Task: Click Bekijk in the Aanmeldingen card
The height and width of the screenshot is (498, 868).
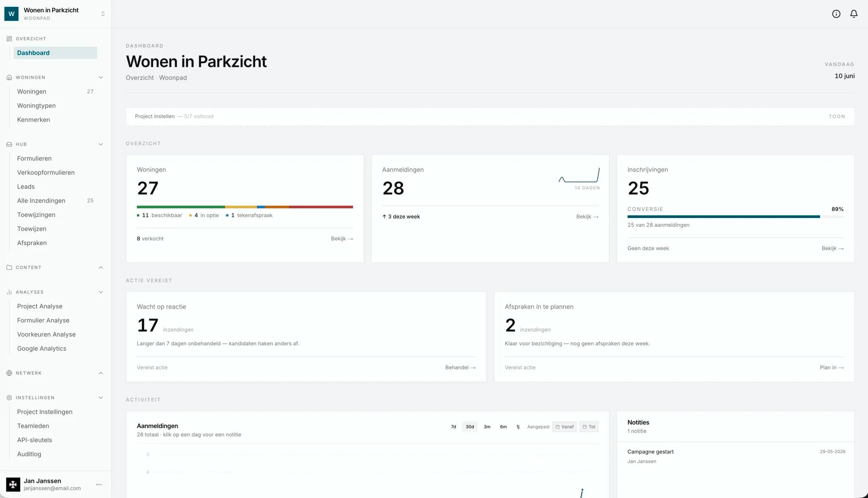Action: (x=587, y=217)
